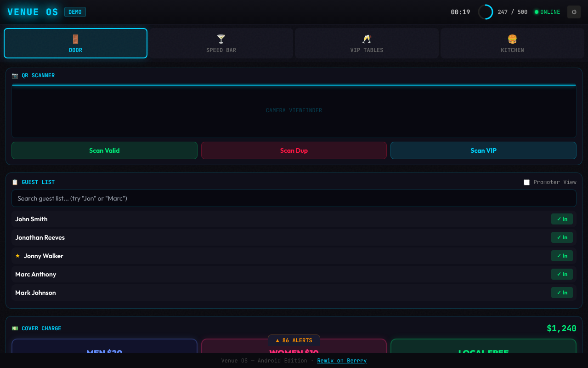This screenshot has height=368, width=588.
Task: Select Jonathan Reeves guest row
Action: 294,237
